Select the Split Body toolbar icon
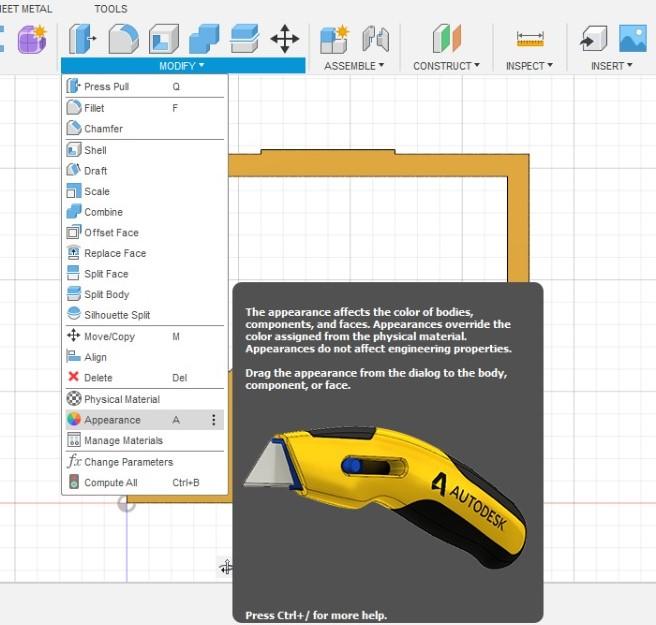The width and height of the screenshot is (656, 625). pos(245,39)
